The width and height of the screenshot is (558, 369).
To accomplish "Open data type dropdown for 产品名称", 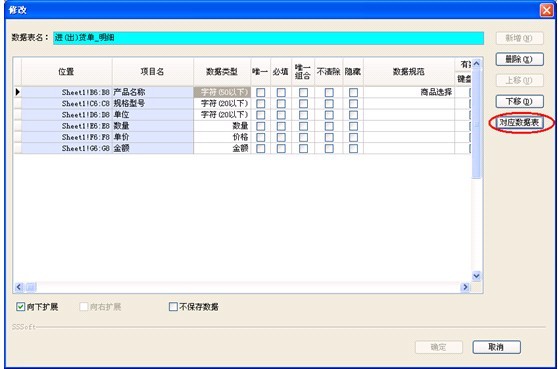I will coord(222,92).
